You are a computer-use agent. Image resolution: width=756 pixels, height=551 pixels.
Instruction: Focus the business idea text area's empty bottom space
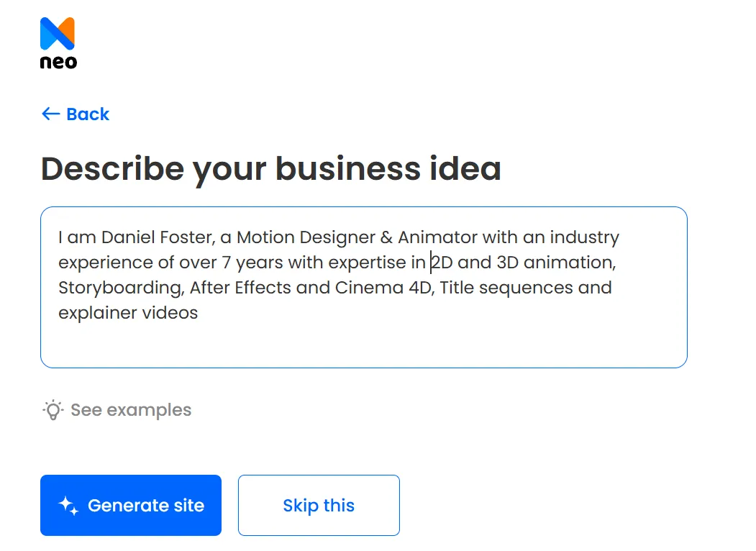[363, 345]
